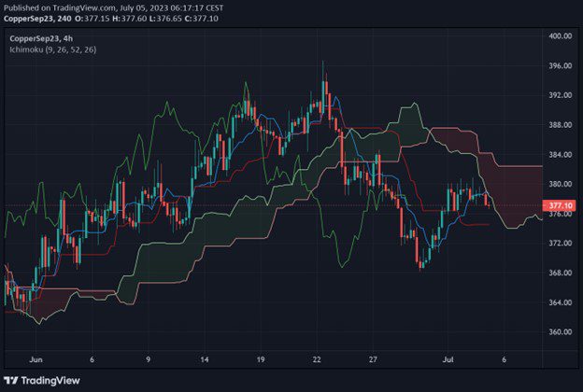Click the 380.00 price axis label
This screenshot has width=583, height=392.
(561, 184)
